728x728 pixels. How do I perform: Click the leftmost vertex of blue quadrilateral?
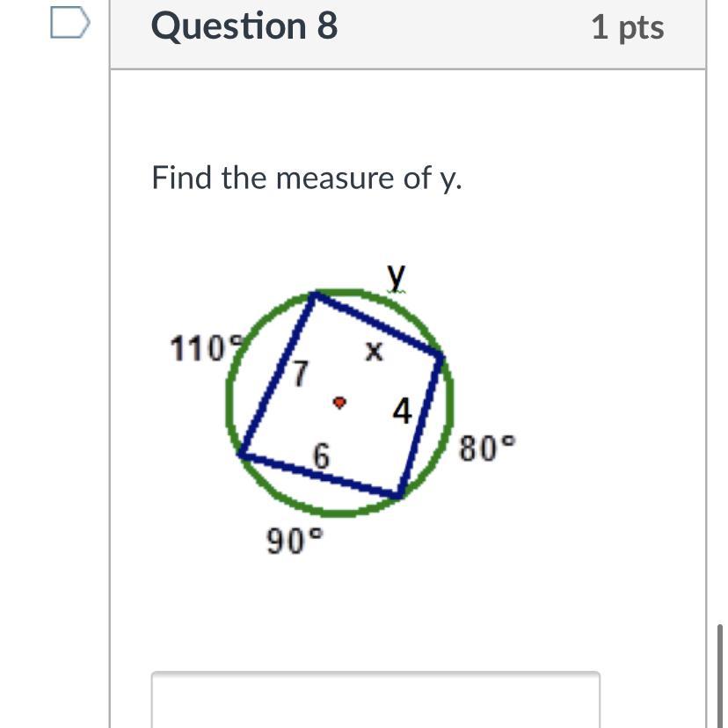pyautogui.click(x=242, y=455)
